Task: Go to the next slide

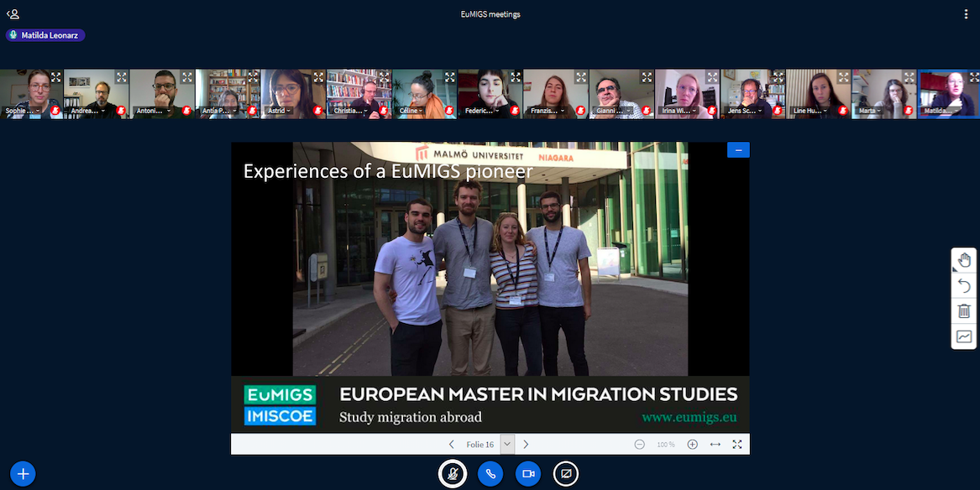Action: tap(526, 445)
